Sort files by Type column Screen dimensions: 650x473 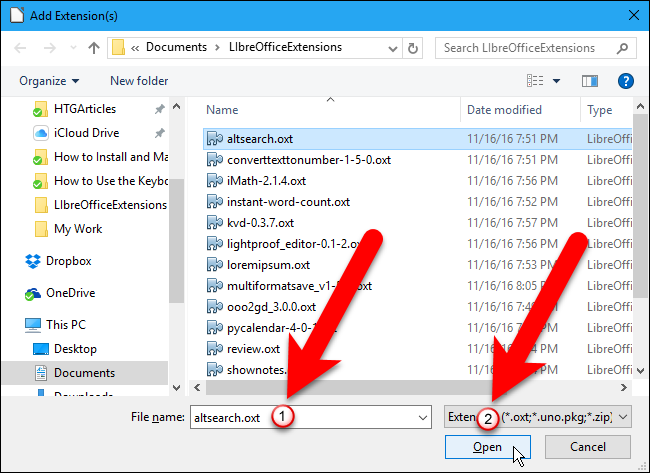click(x=599, y=110)
